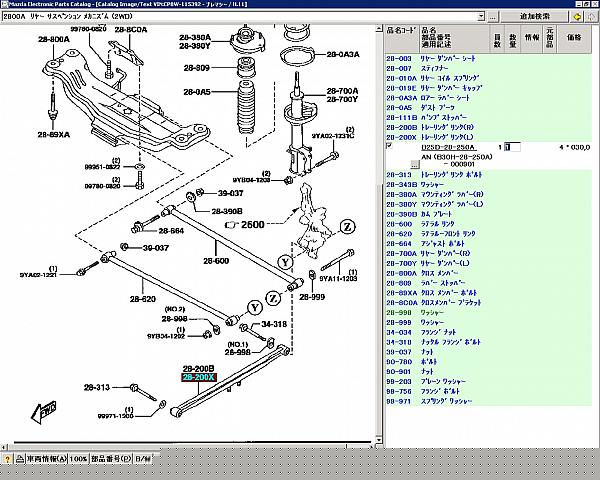This screenshot has width=600, height=480.
Task: Click the 車両情報(A) button
Action: pyautogui.click(x=46, y=459)
